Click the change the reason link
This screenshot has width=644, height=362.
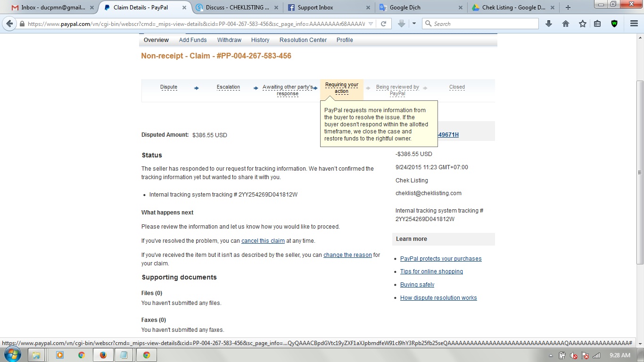coord(347,255)
